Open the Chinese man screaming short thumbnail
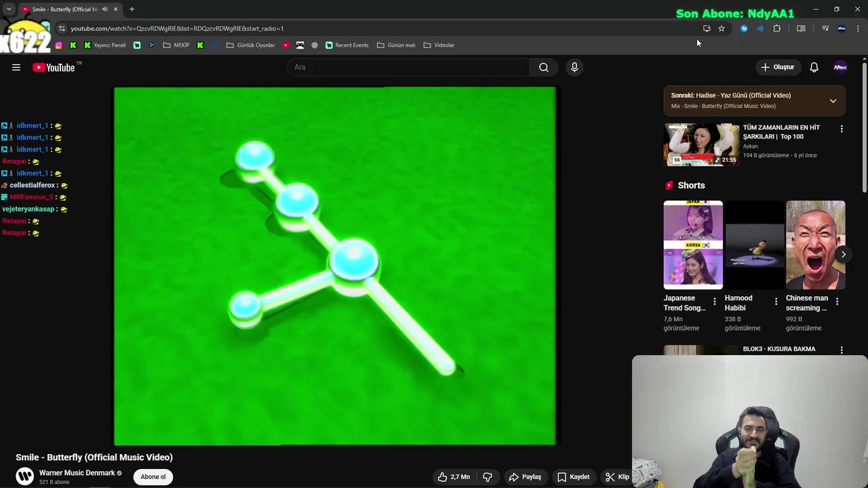 [815, 245]
